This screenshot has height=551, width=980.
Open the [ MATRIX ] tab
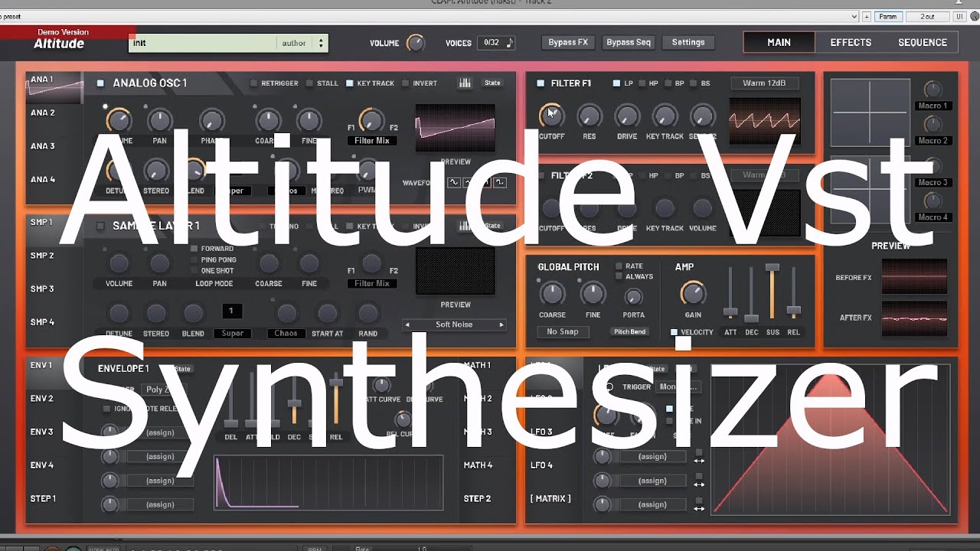[x=550, y=498]
